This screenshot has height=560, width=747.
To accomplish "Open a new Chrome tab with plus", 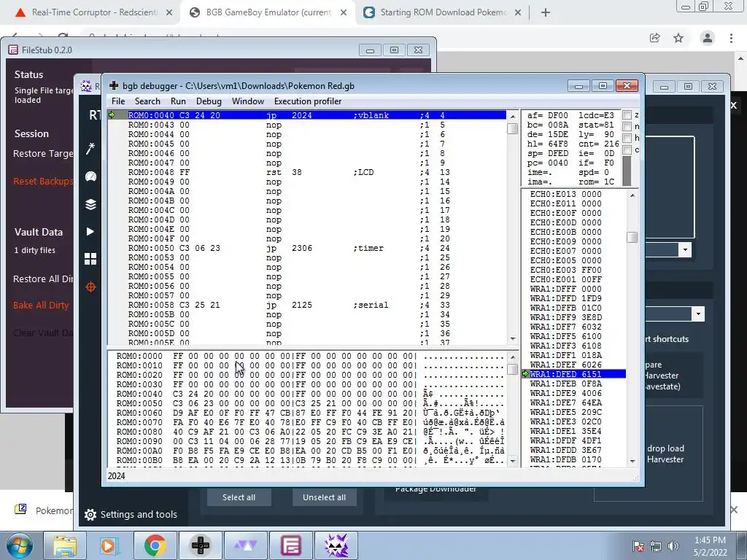I will coord(546,12).
